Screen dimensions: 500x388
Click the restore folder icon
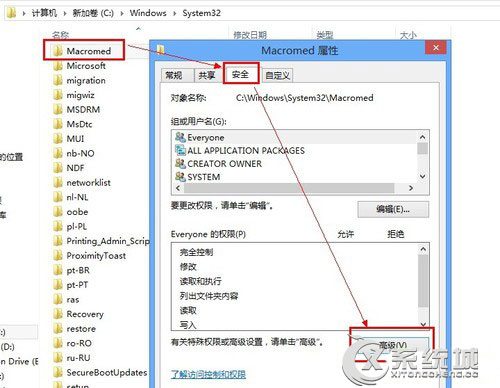tap(58, 329)
